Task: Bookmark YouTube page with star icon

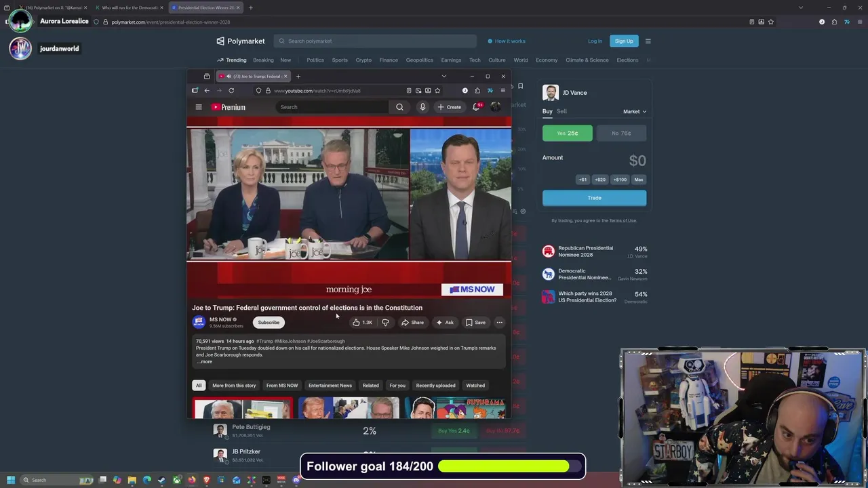Action: click(x=437, y=90)
